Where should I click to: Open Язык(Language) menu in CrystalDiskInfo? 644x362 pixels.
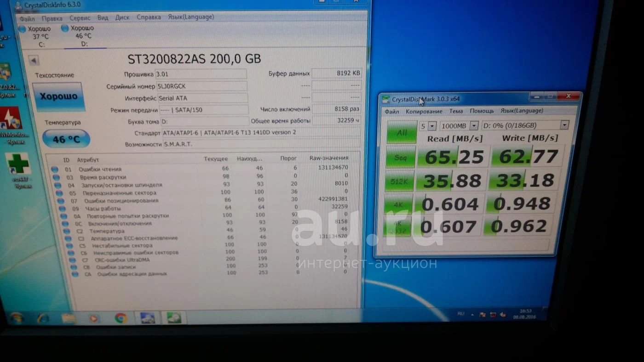coord(191,17)
